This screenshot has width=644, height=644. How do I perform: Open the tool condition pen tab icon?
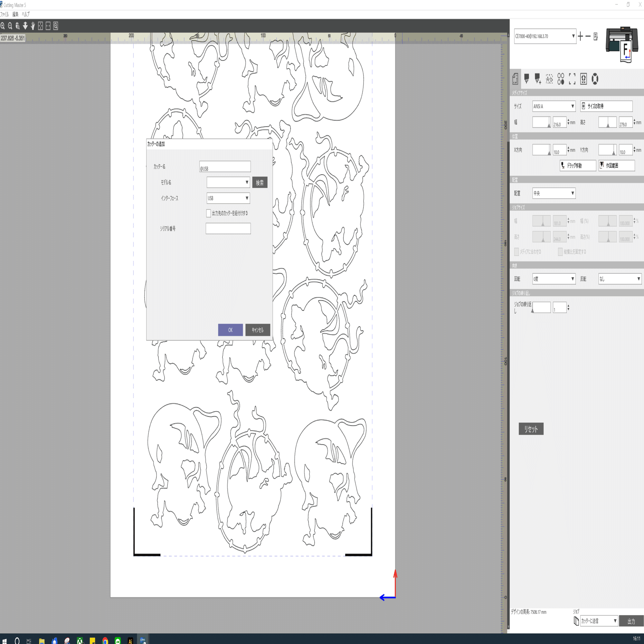[527, 79]
